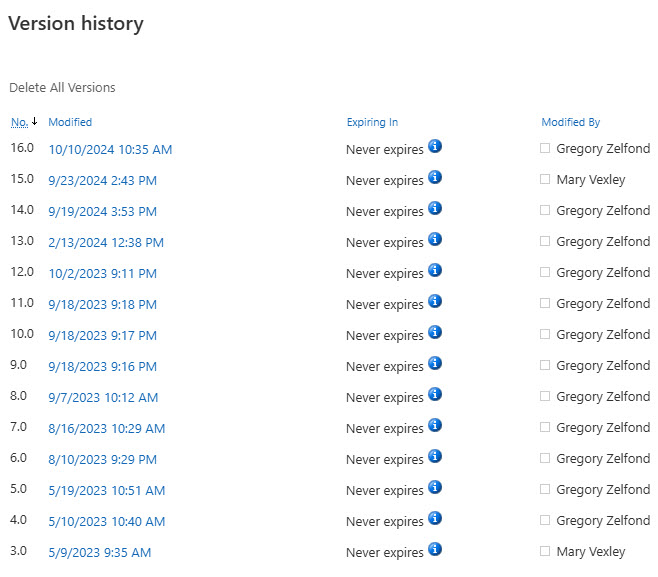View expiration info icon for version 7.0
Image resolution: width=658 pixels, height=577 pixels.
click(x=435, y=425)
